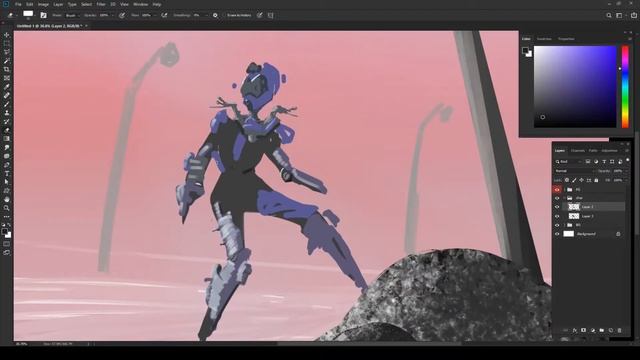Open the smoothing options gear
Viewport: 640px width, 360px height.
pyautogui.click(x=215, y=16)
